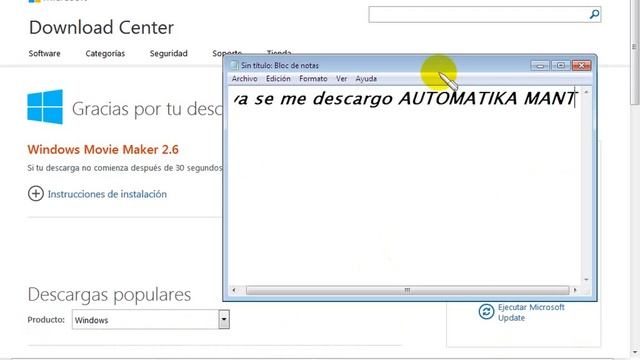Click the Instrucciones de instalación link

pos(107,194)
